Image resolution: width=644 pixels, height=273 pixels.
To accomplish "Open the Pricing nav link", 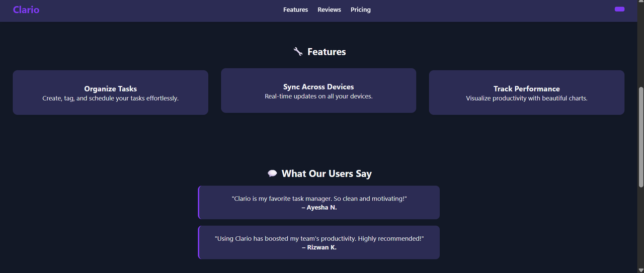I will pos(361,10).
